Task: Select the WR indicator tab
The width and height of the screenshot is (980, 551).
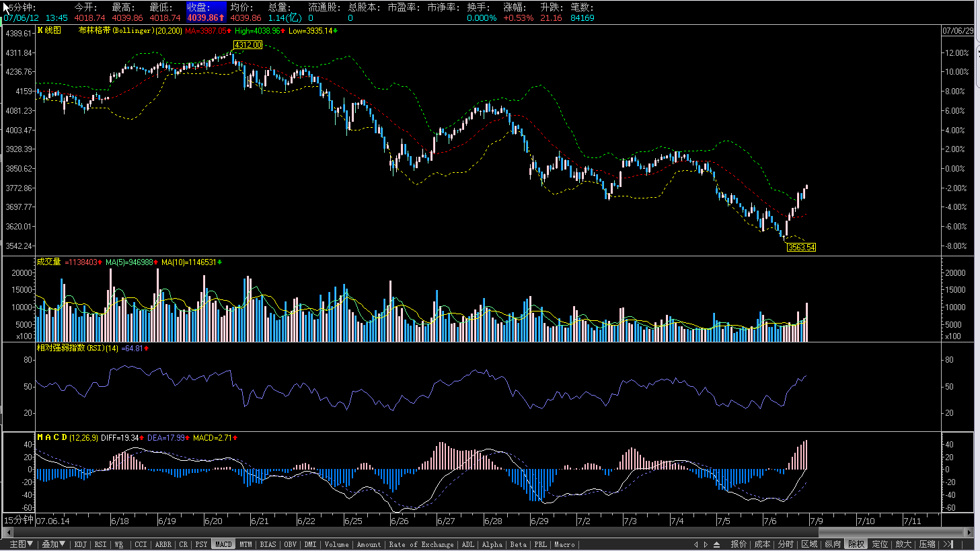Action: pos(119,544)
